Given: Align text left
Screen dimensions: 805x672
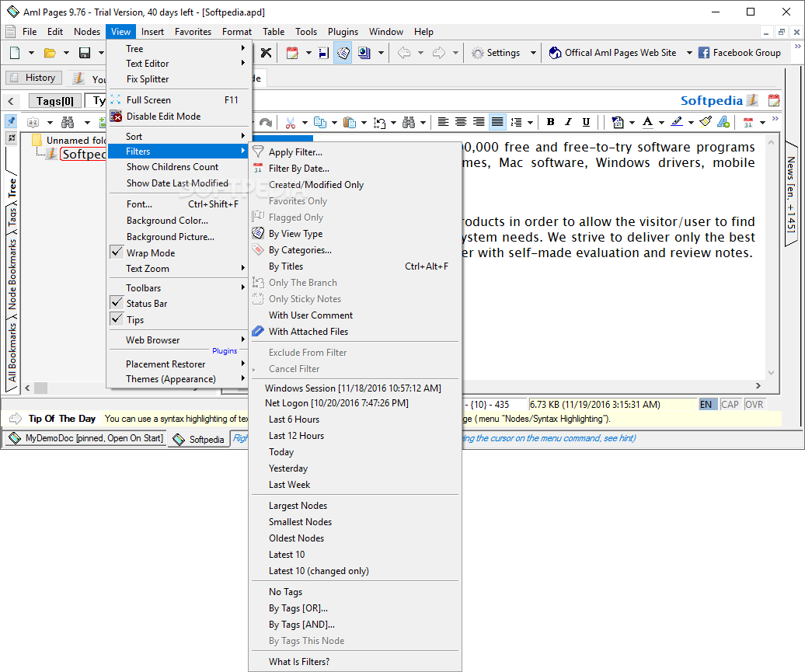Looking at the screenshot, I should 443,122.
